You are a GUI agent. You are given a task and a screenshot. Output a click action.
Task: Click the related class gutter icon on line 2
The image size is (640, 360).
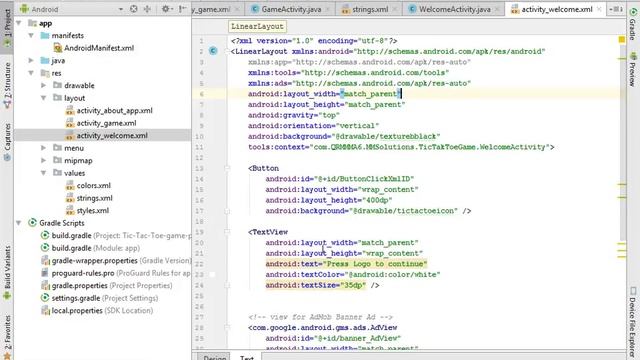213,51
